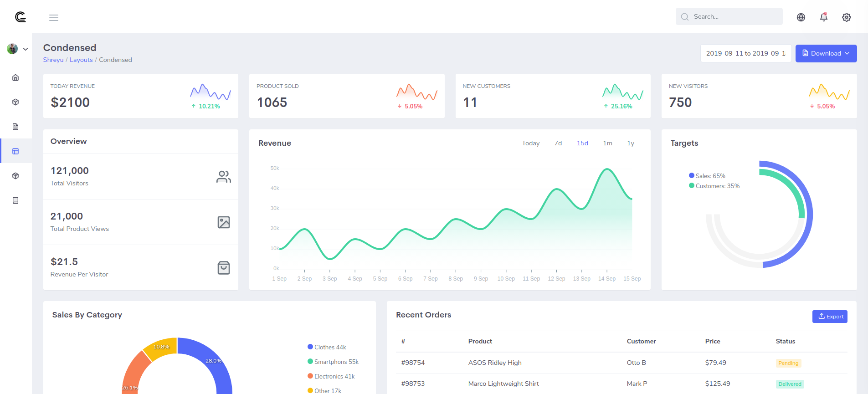Click the New Visitors sparkline chart

pyautogui.click(x=829, y=92)
